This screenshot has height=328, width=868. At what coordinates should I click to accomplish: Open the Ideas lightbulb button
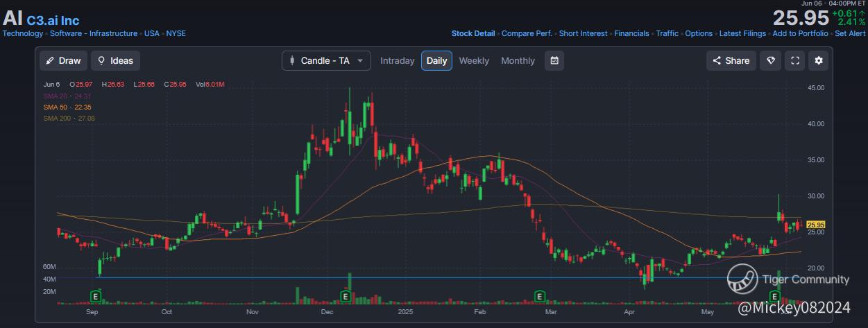(x=115, y=60)
